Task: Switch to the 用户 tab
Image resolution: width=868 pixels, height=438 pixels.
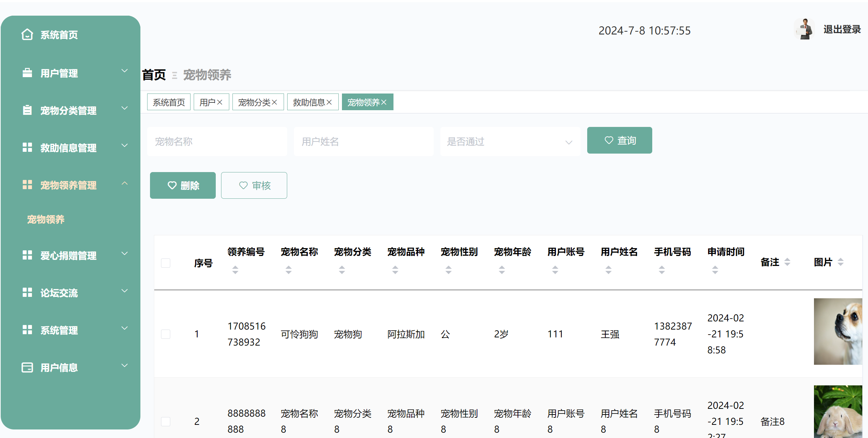Action: point(207,102)
